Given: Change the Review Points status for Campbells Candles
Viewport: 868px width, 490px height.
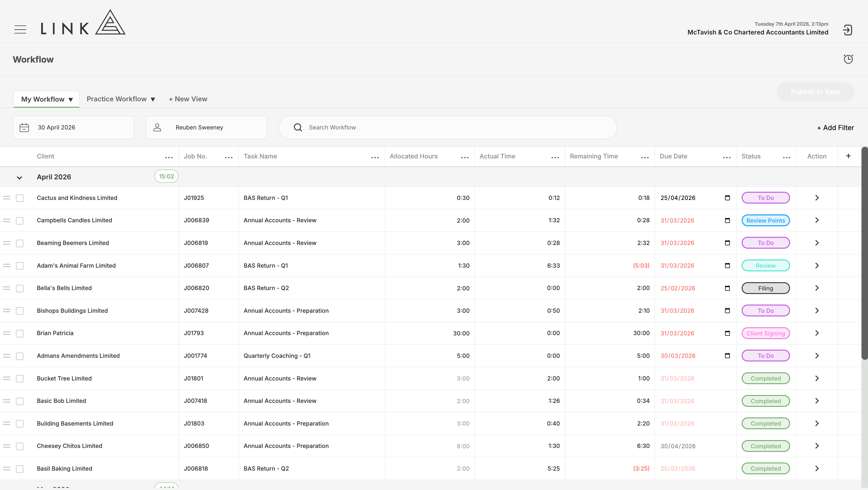Looking at the screenshot, I should tap(766, 220).
